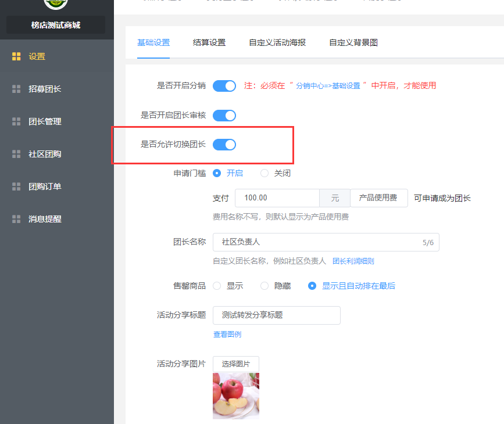Choose 隐藏 option for 售罄商品
The height and width of the screenshot is (424, 504).
tap(265, 286)
